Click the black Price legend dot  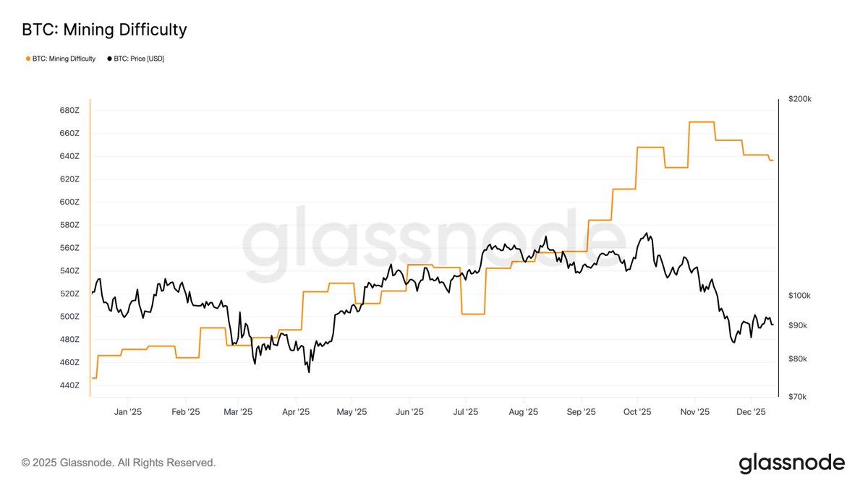[x=110, y=59]
